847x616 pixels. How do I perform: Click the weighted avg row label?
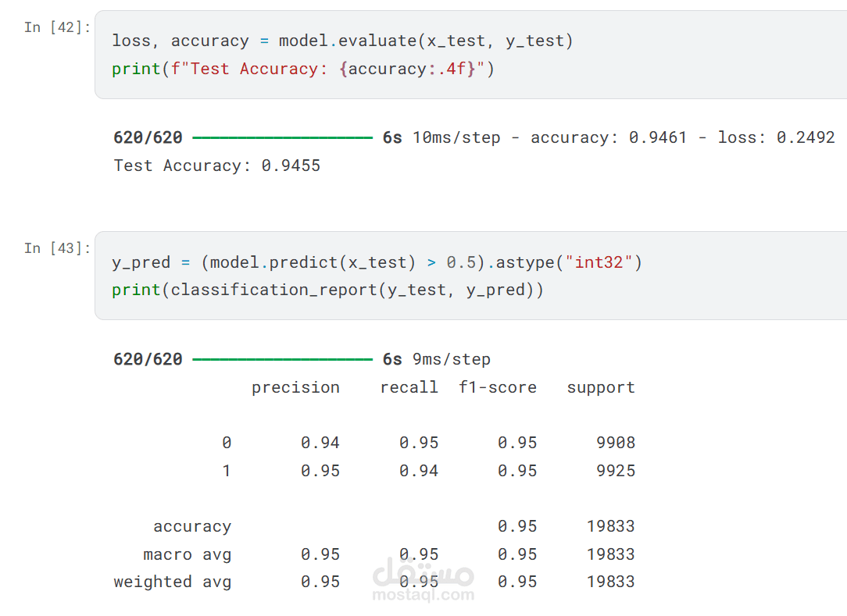(x=173, y=582)
